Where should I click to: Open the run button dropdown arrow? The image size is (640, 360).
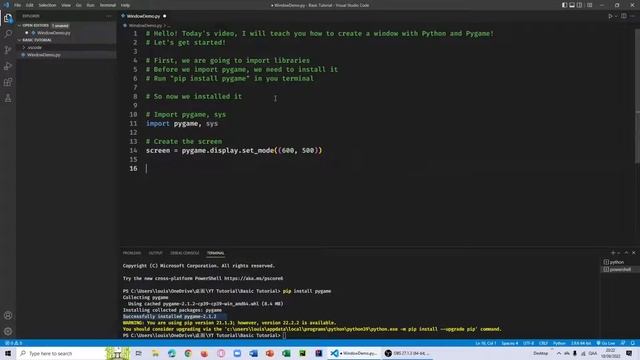click(616, 16)
